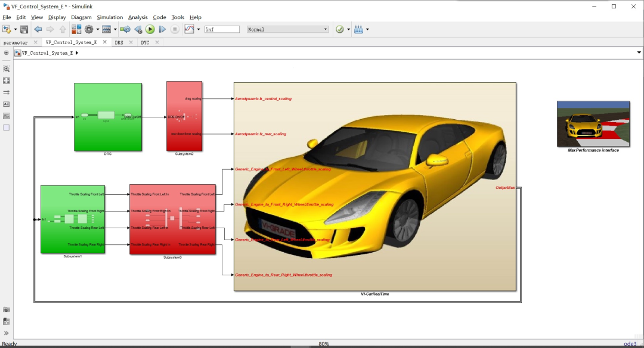Image resolution: width=644 pixels, height=348 pixels.
Task: Click the New Model toolbar icon
Action: click(x=6, y=29)
